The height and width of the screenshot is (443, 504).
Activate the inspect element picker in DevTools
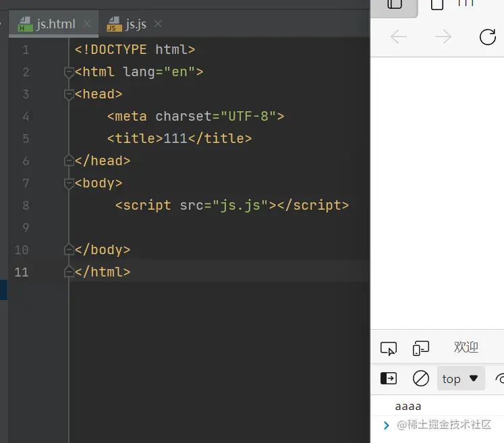(388, 348)
